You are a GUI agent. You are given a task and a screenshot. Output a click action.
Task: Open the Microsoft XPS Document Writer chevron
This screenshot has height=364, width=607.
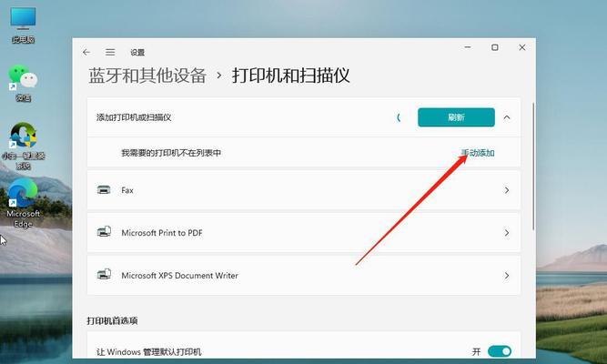tap(507, 276)
